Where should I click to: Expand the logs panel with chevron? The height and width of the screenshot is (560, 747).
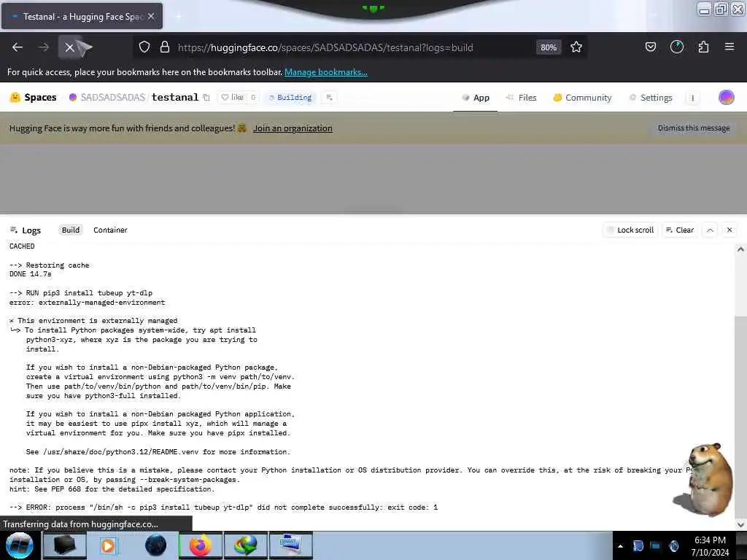click(x=710, y=230)
